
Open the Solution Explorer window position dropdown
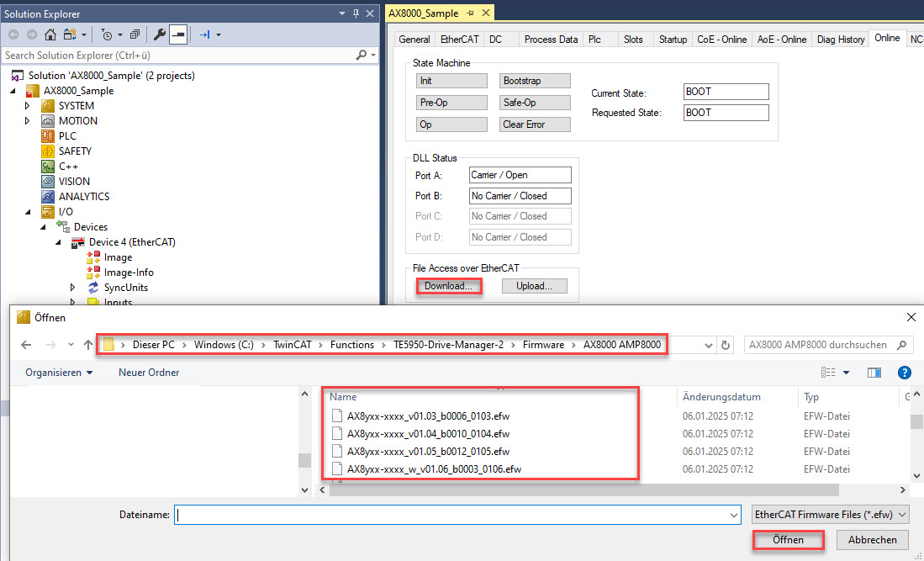tap(342, 13)
